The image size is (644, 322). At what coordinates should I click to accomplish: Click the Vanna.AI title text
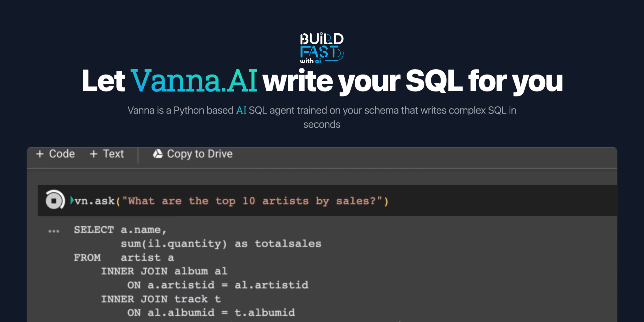click(x=194, y=81)
